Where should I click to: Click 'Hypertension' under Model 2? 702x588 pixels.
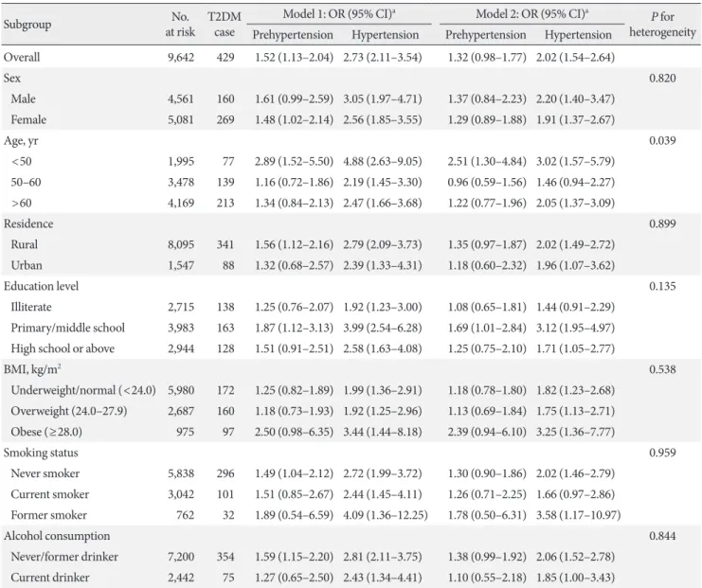click(578, 34)
